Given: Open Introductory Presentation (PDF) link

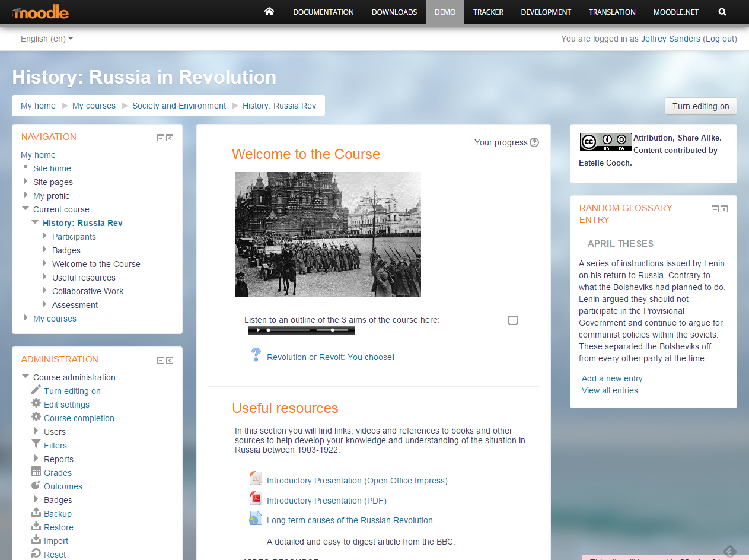Looking at the screenshot, I should [x=327, y=501].
